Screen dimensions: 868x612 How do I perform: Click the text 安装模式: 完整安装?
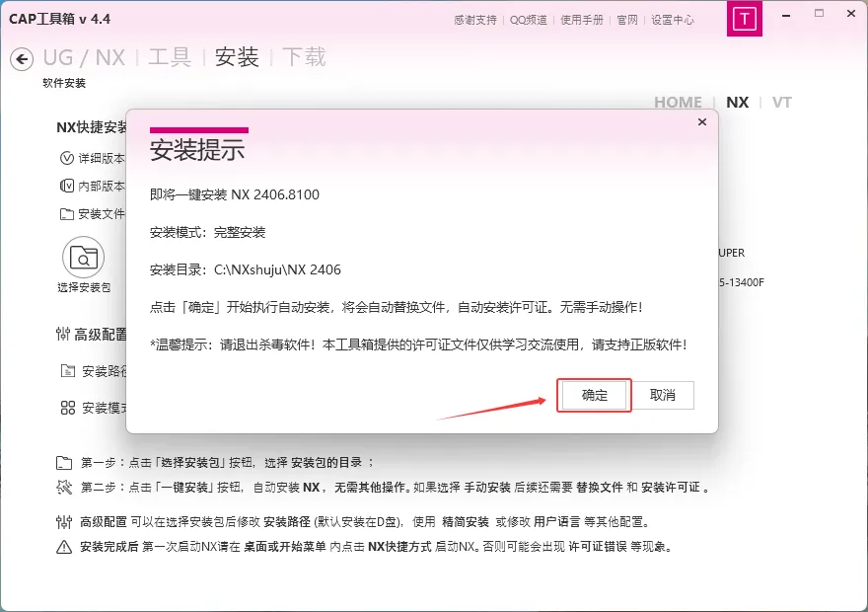[207, 233]
